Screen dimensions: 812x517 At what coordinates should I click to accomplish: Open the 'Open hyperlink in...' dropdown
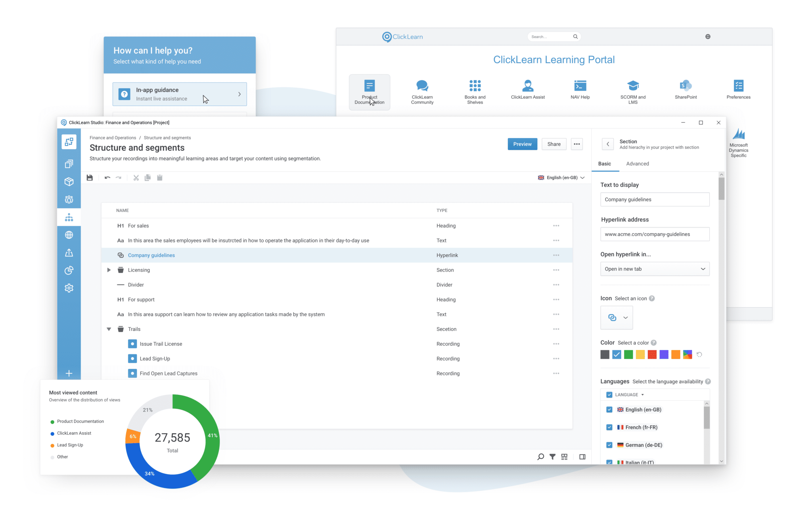pos(655,269)
